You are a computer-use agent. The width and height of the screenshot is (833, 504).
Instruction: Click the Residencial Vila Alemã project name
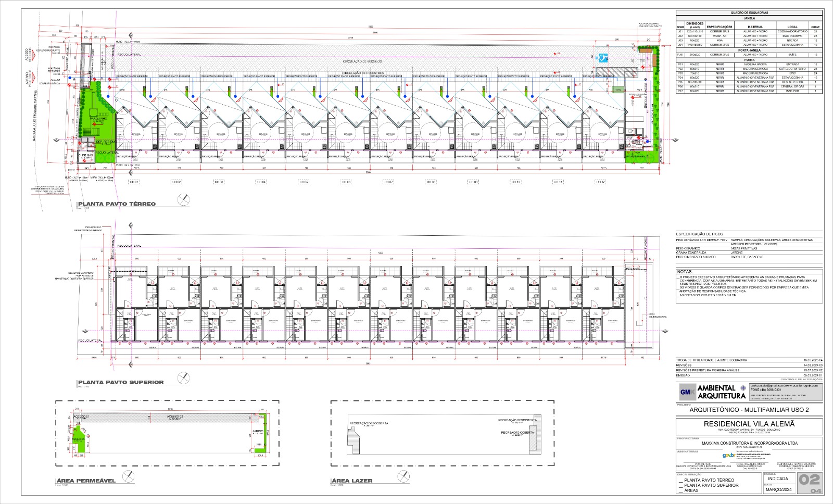pos(749,424)
